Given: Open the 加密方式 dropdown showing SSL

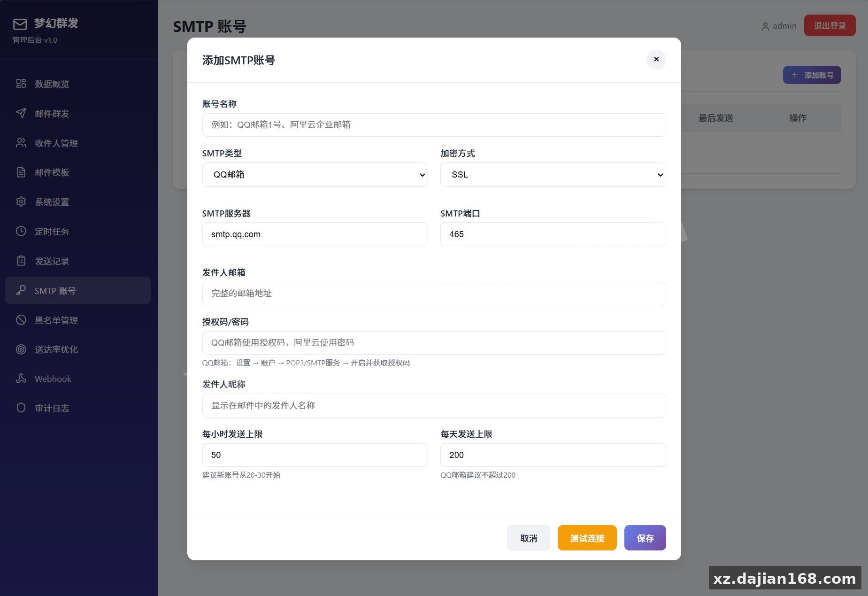Looking at the screenshot, I should click(x=553, y=175).
